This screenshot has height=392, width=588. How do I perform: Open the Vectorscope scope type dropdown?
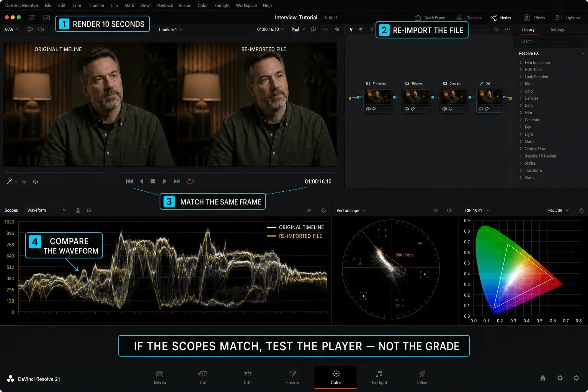(x=351, y=211)
